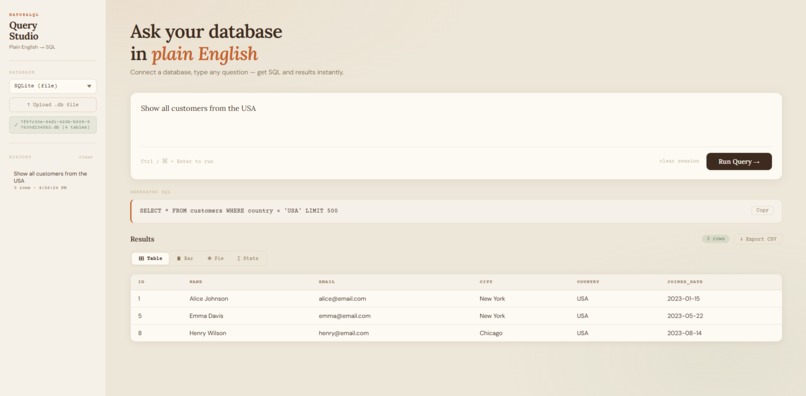Focus the plain English question text box

pyautogui.click(x=456, y=123)
